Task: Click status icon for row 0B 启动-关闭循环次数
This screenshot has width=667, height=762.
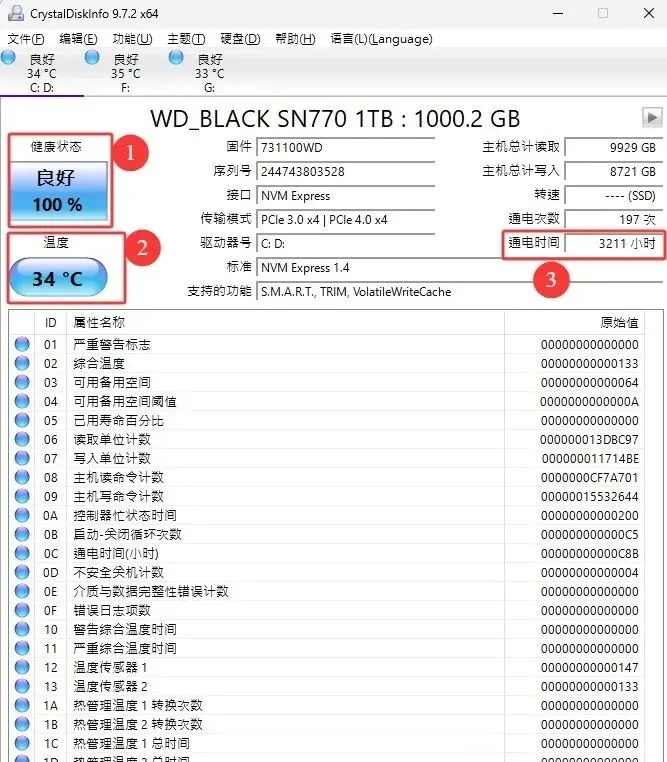Action: [22, 534]
